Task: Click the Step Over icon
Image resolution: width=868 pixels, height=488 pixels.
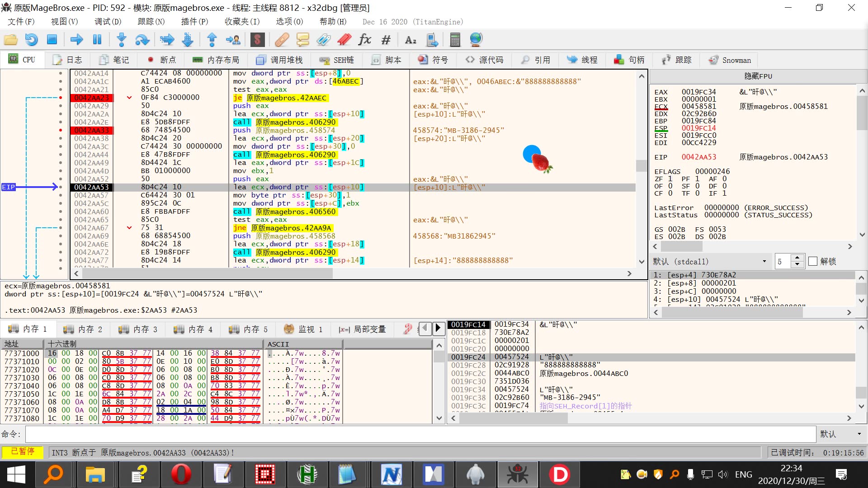Action: (142, 40)
